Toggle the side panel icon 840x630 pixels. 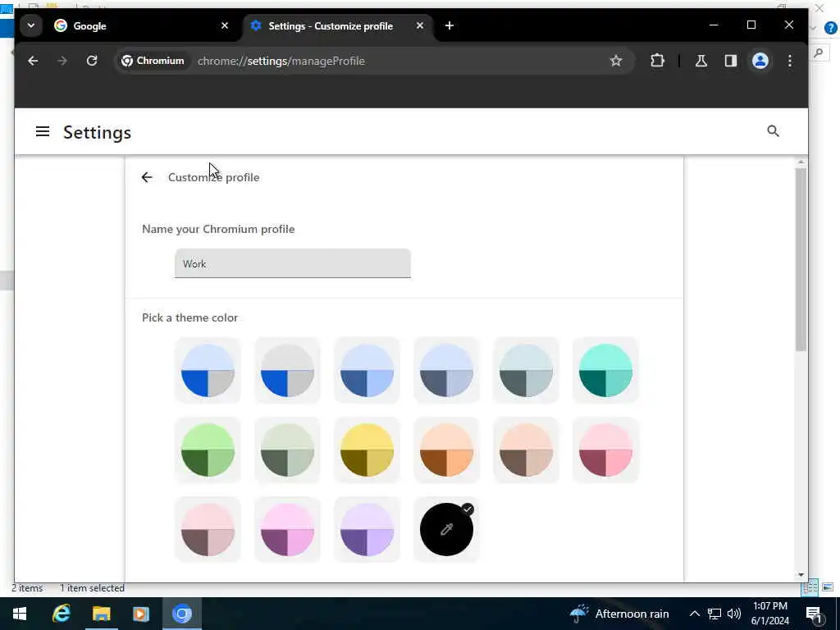coord(731,61)
